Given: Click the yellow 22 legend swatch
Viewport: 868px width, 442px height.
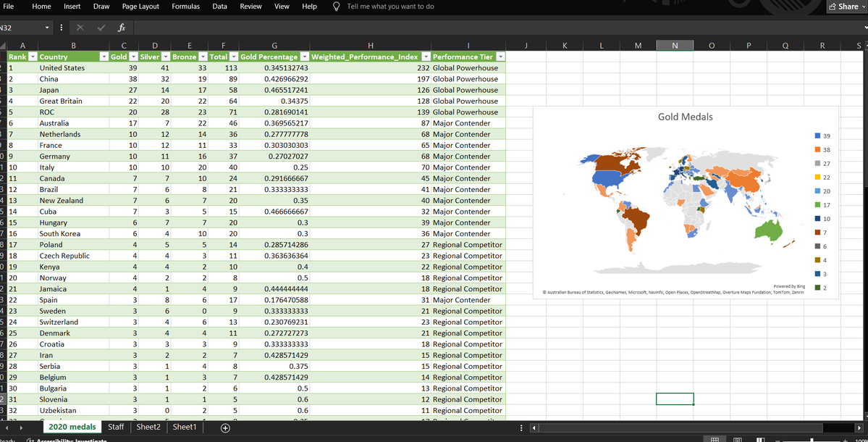Looking at the screenshot, I should coord(817,178).
